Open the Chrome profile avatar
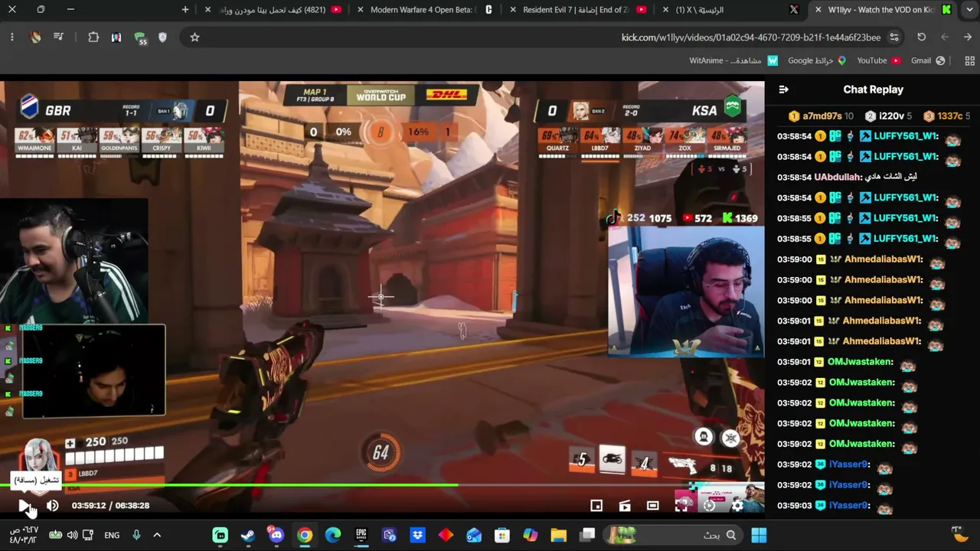The image size is (980, 551). click(35, 37)
